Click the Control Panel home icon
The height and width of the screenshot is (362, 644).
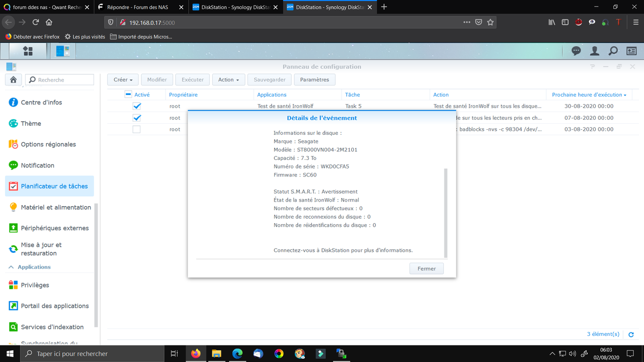[13, 79]
